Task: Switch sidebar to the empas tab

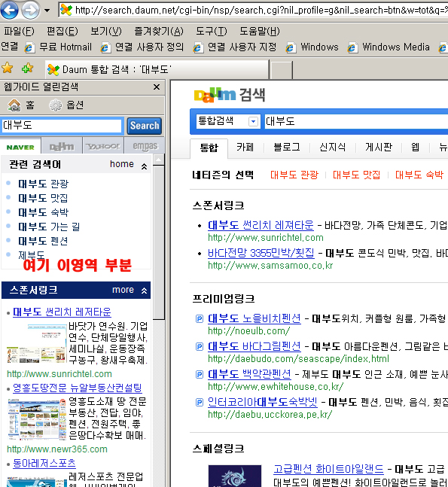Action: [145, 147]
